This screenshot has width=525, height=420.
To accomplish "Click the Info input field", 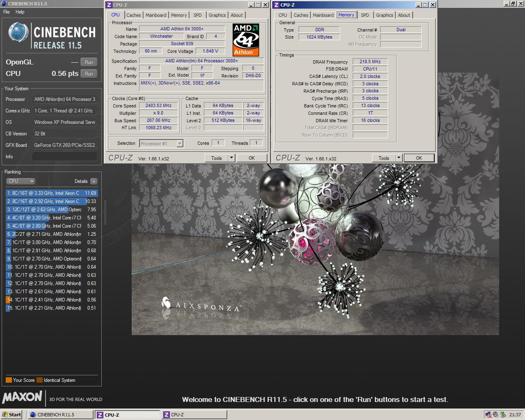I will tap(65, 157).
